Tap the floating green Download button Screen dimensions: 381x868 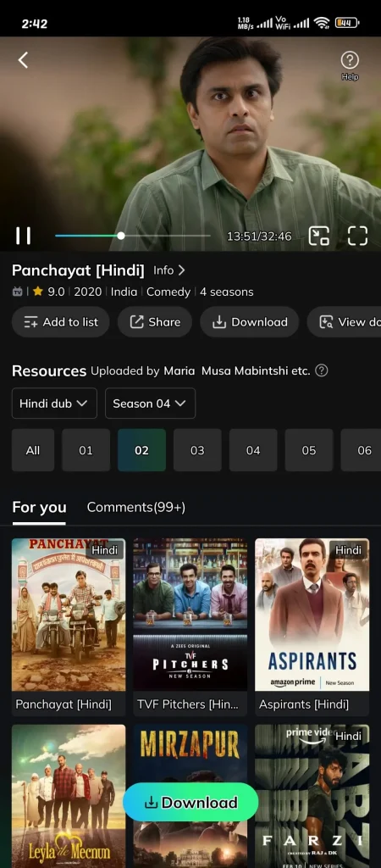pyautogui.click(x=190, y=803)
